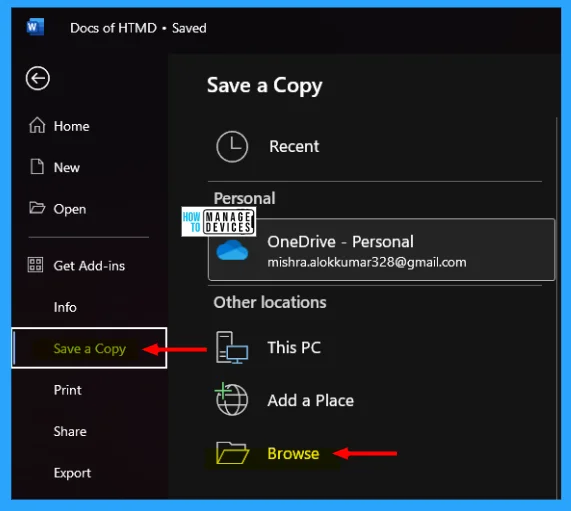The image size is (571, 511).
Task: Click the Other locations section label
Action: tap(270, 302)
